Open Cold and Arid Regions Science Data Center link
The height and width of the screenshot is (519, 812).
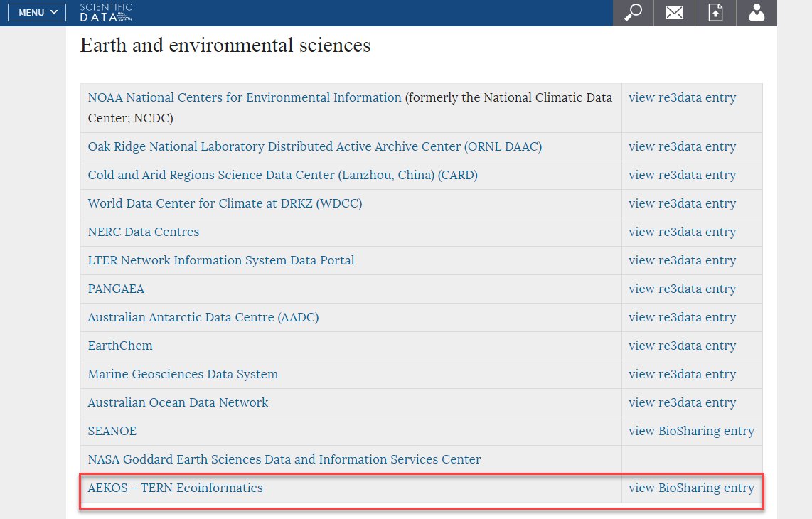pos(283,175)
